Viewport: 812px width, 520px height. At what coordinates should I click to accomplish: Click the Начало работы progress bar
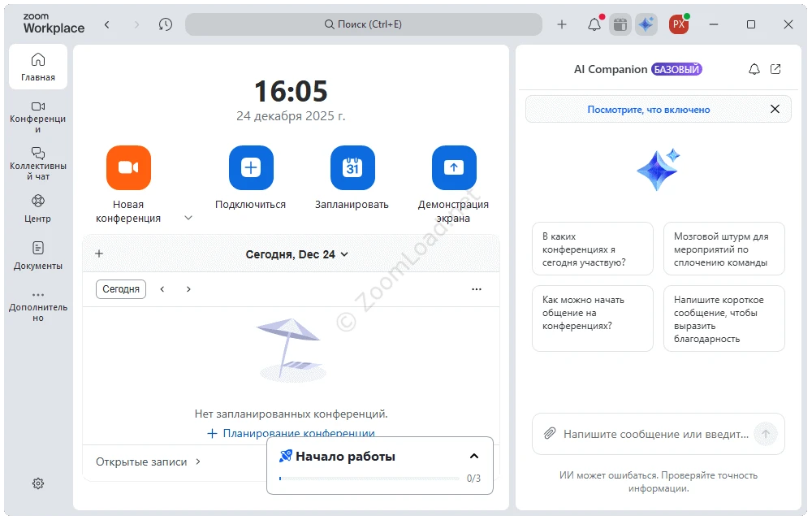(x=369, y=479)
